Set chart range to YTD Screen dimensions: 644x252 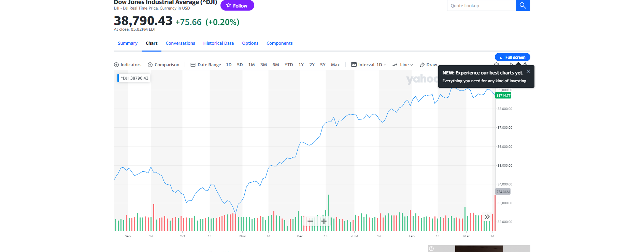click(289, 65)
